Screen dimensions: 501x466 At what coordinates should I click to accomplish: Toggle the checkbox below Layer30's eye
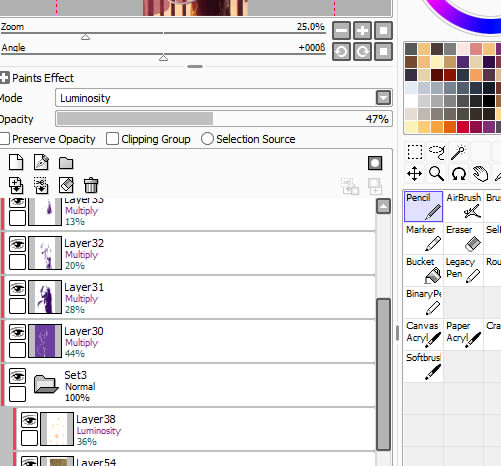pos(17,350)
